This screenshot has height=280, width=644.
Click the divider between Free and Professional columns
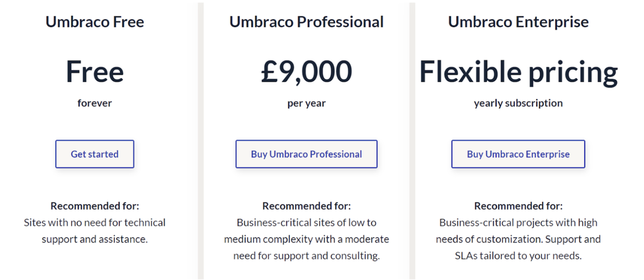[x=200, y=140]
